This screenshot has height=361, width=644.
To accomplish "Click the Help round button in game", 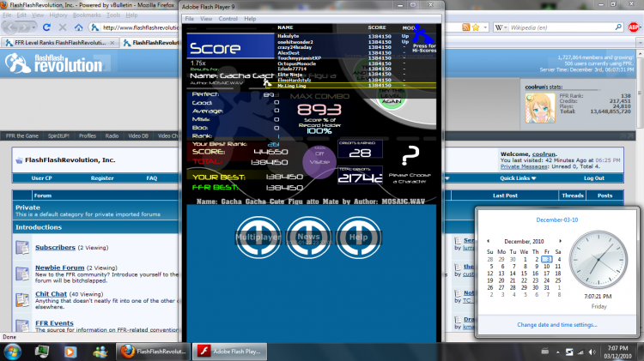I will [359, 238].
